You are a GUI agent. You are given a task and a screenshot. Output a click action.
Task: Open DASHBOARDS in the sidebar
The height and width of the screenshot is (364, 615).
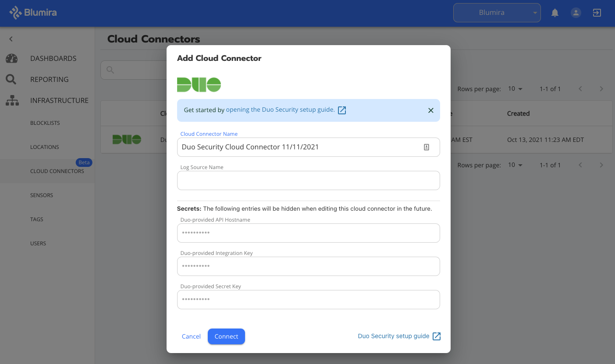pyautogui.click(x=53, y=58)
